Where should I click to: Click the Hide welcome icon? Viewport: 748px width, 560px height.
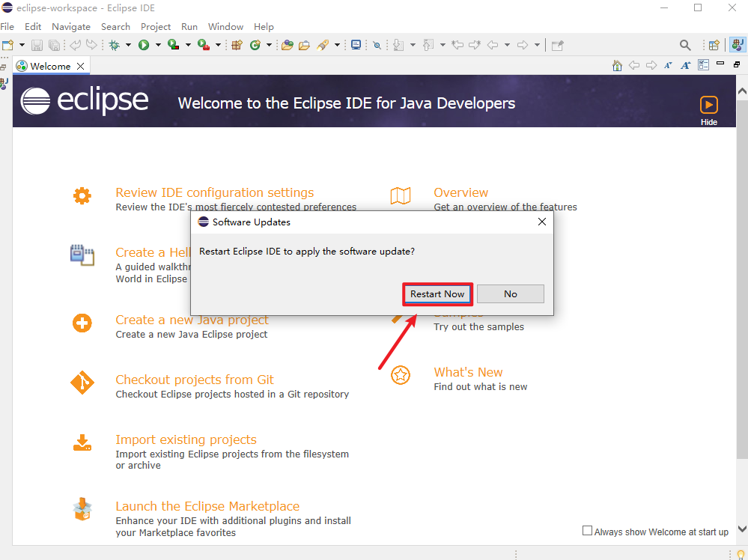pos(708,105)
